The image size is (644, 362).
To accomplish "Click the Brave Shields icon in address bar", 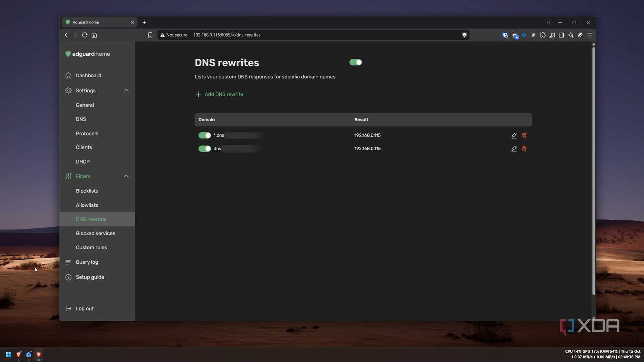I will (464, 35).
